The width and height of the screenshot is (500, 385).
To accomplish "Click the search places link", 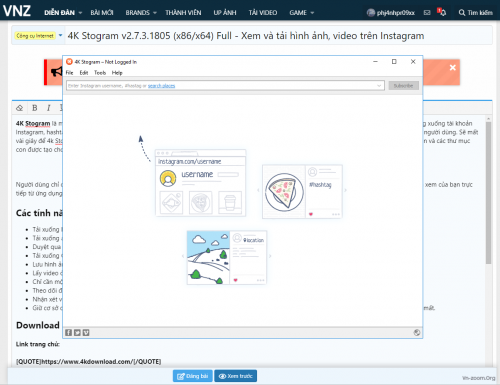I will (x=161, y=86).
